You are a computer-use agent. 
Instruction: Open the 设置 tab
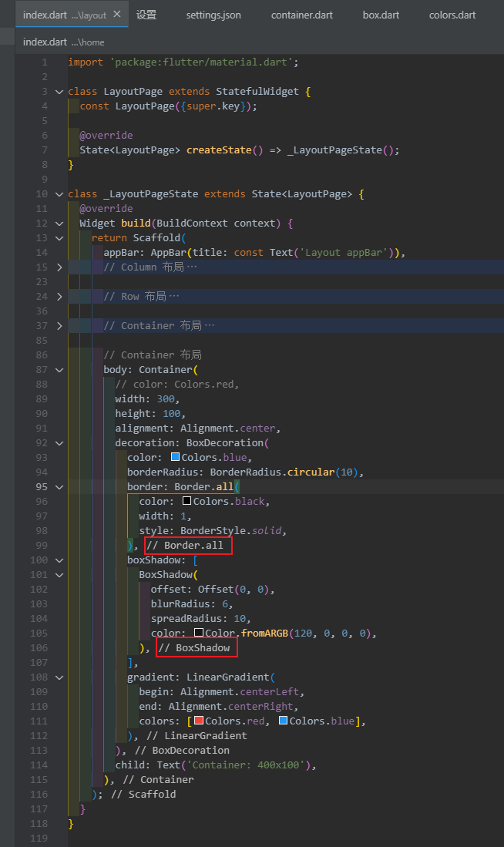pyautogui.click(x=146, y=15)
